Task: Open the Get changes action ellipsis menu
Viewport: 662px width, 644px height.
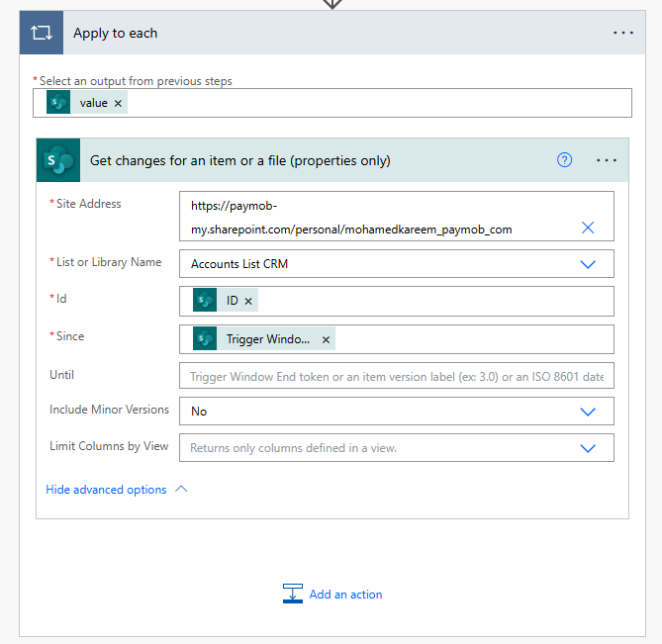Action: point(607,160)
